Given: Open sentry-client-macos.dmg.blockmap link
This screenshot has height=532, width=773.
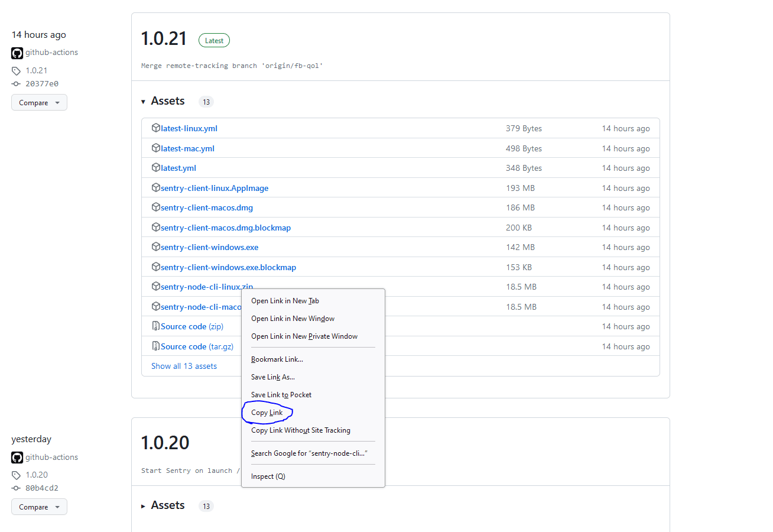Looking at the screenshot, I should 226,228.
